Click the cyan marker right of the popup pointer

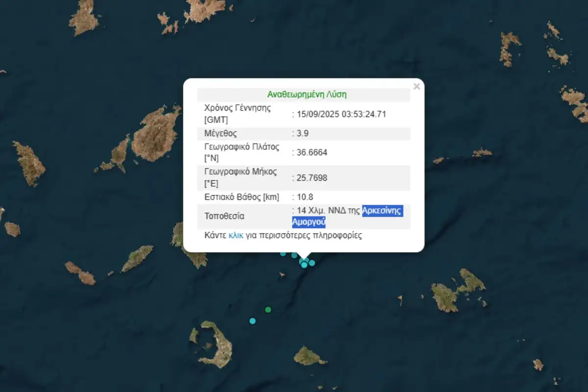(312, 263)
